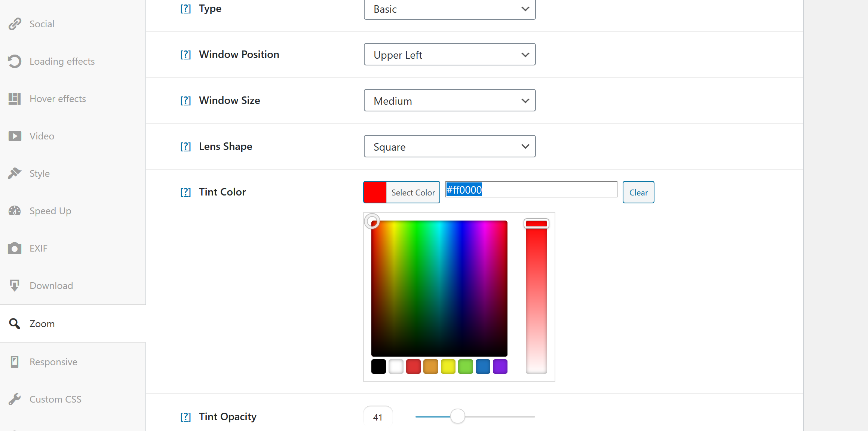Screen dimensions: 868x431
Task: Click the red current-color preview swatch
Action: point(375,192)
